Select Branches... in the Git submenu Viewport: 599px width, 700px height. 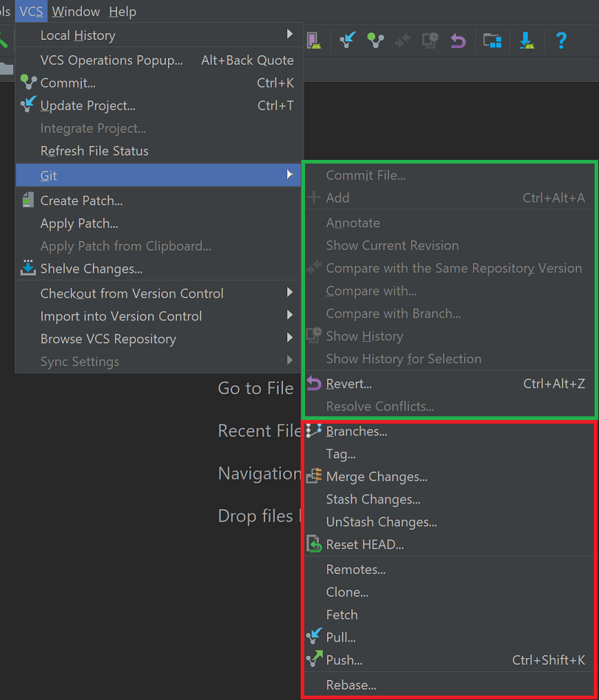pyautogui.click(x=450, y=431)
